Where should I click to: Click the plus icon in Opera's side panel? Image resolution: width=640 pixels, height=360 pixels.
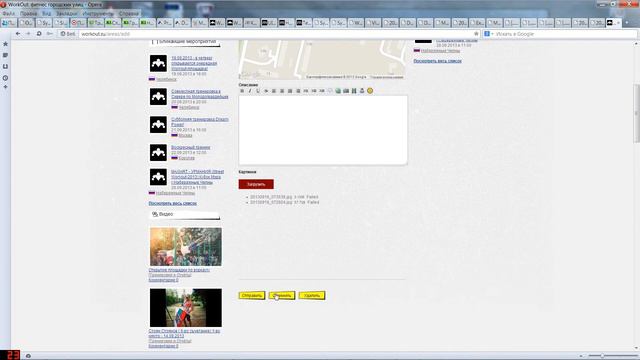click(5, 87)
